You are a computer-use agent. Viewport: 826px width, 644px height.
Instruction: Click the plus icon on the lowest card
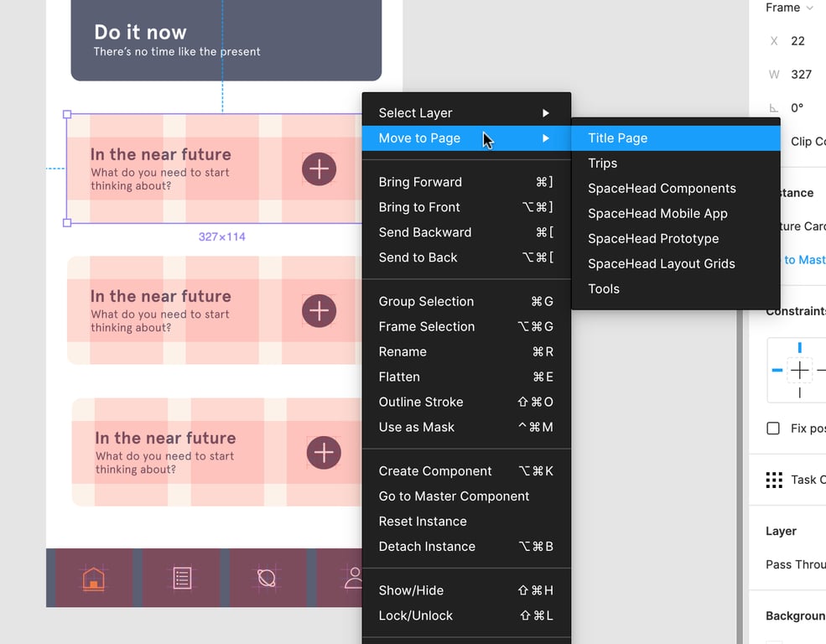[324, 453]
